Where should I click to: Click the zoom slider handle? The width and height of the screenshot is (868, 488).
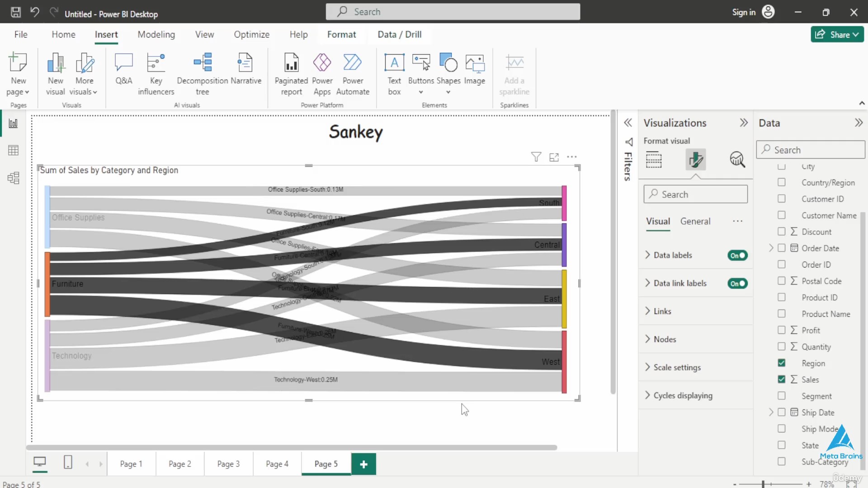763,484
